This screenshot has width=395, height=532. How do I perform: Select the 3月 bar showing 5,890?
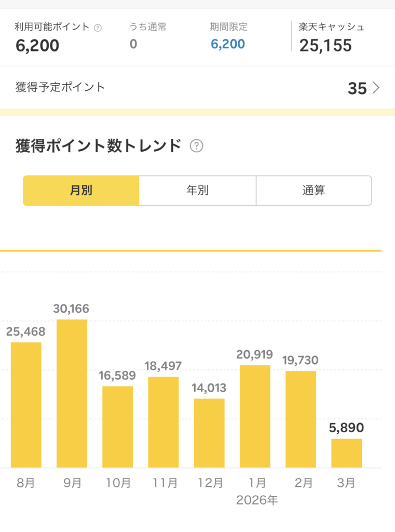[x=346, y=453]
